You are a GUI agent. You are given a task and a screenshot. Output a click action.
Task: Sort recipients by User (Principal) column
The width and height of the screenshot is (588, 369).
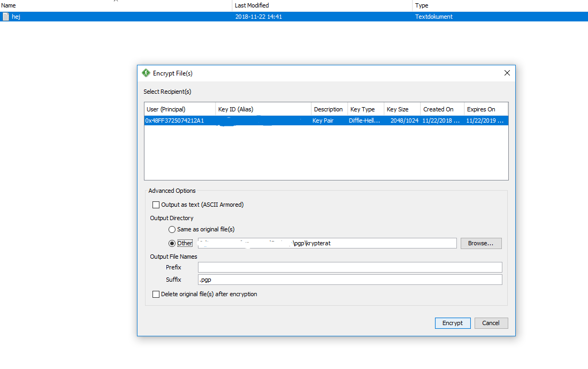tap(179, 109)
